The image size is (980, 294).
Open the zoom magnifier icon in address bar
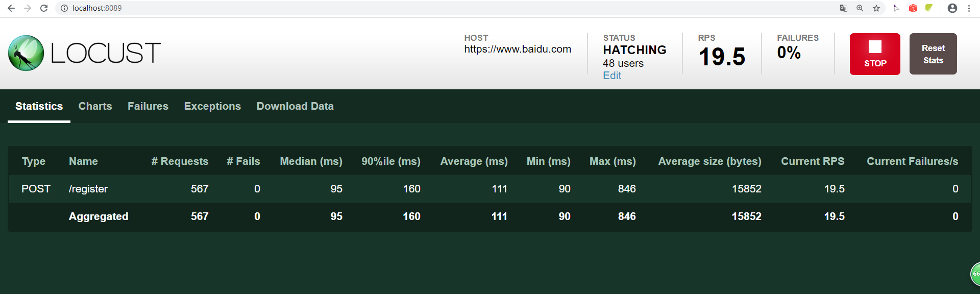click(x=860, y=8)
